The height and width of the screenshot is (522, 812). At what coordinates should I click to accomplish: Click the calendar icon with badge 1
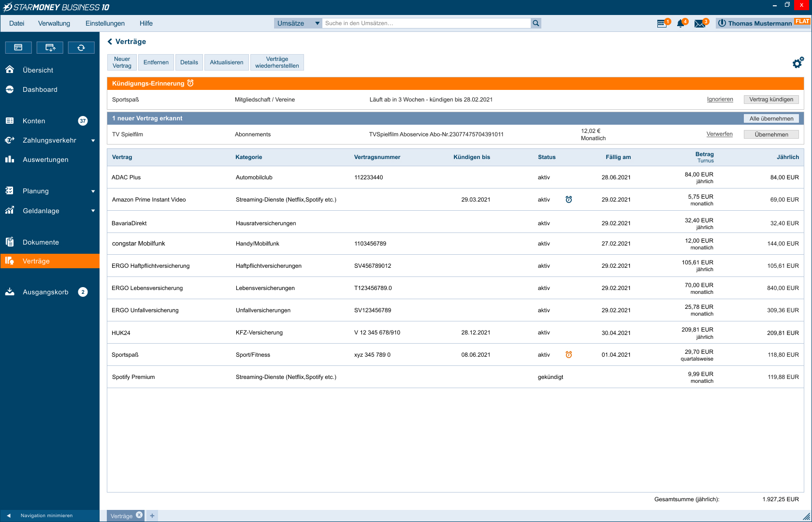coord(662,24)
